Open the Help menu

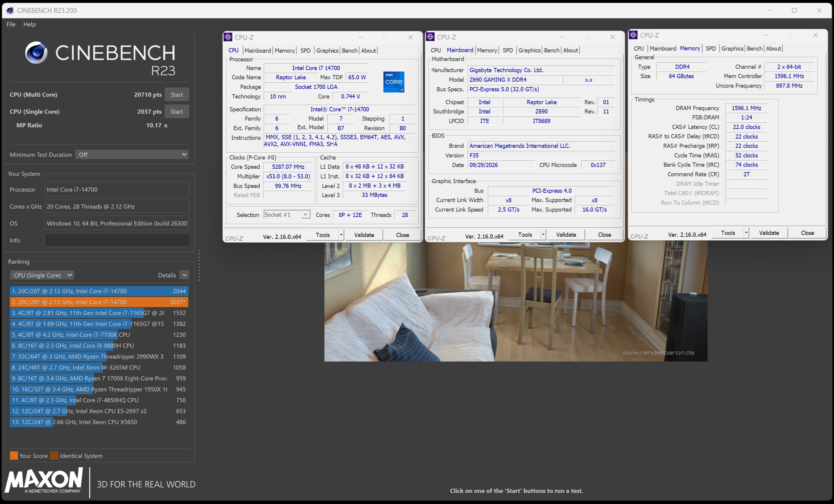29,24
